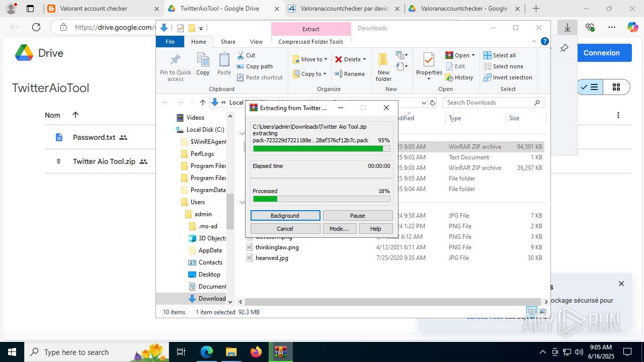
Task: Click the Mode... button
Action: point(339,229)
